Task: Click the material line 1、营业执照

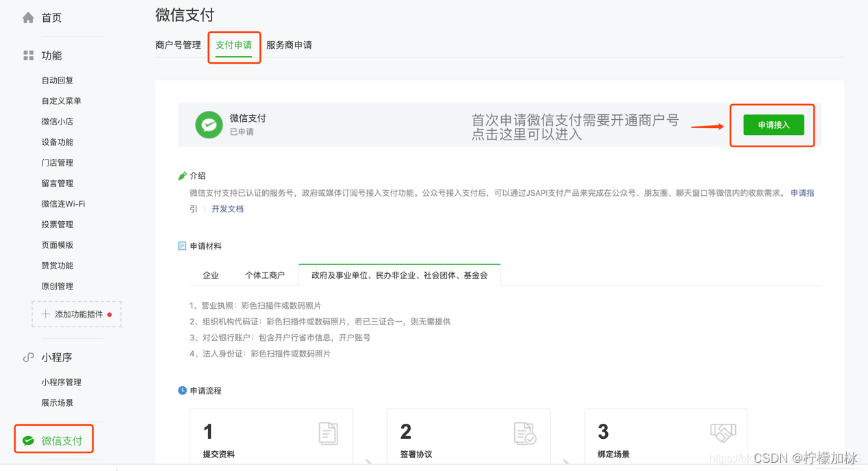Action: pyautogui.click(x=255, y=305)
